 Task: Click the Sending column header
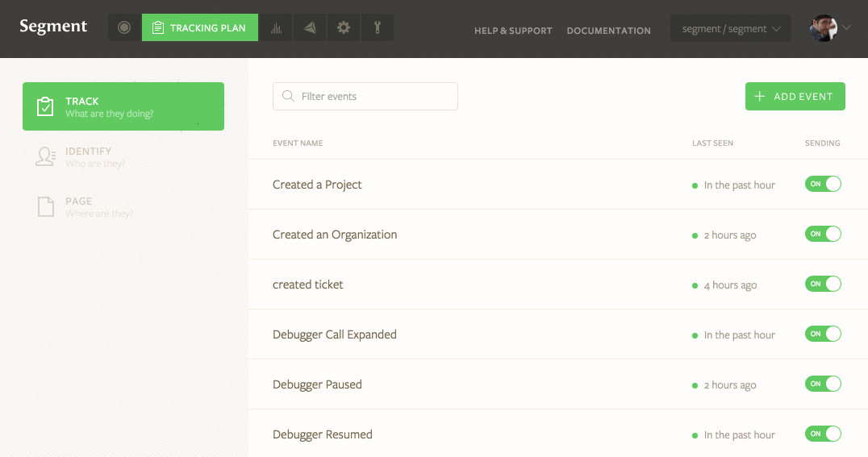(823, 143)
